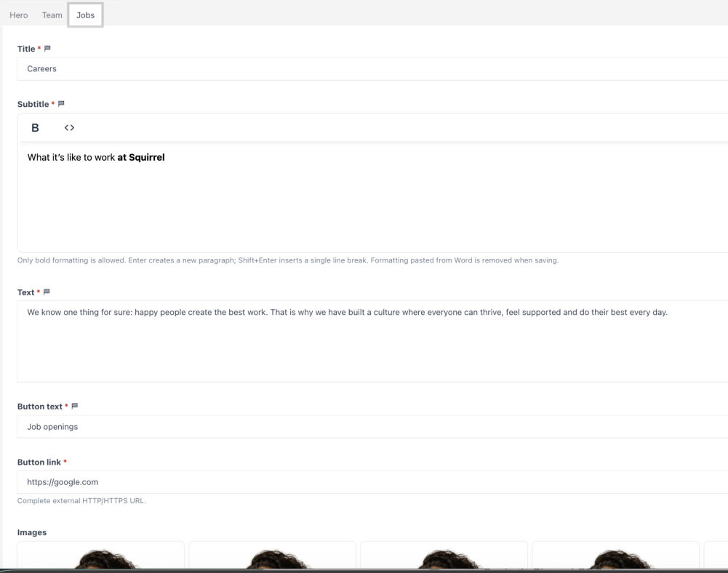Focus the Title field containing Careers
728x573 pixels.
(x=372, y=69)
